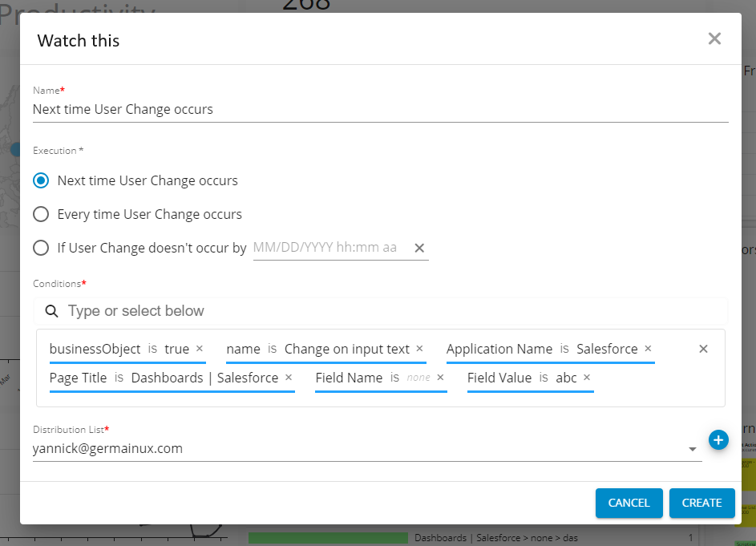The width and height of the screenshot is (756, 546).
Task: Select Next time User Change occurs option
Action: tap(41, 180)
